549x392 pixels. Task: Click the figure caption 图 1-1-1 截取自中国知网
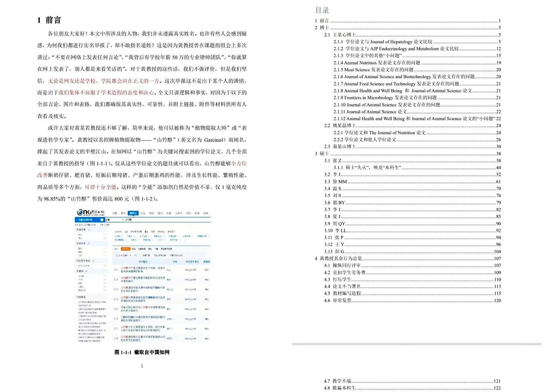point(142,352)
